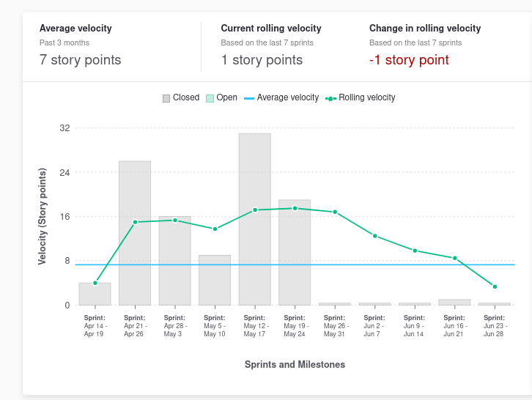Click the 7 story points average value

point(81,60)
